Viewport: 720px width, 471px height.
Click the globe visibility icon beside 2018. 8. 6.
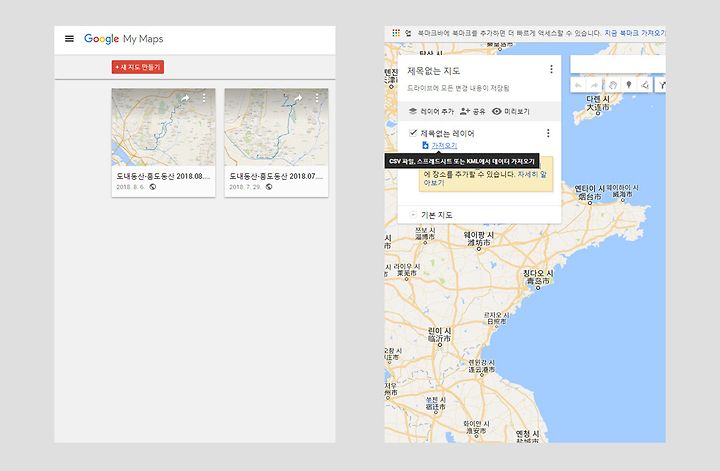coord(152,187)
